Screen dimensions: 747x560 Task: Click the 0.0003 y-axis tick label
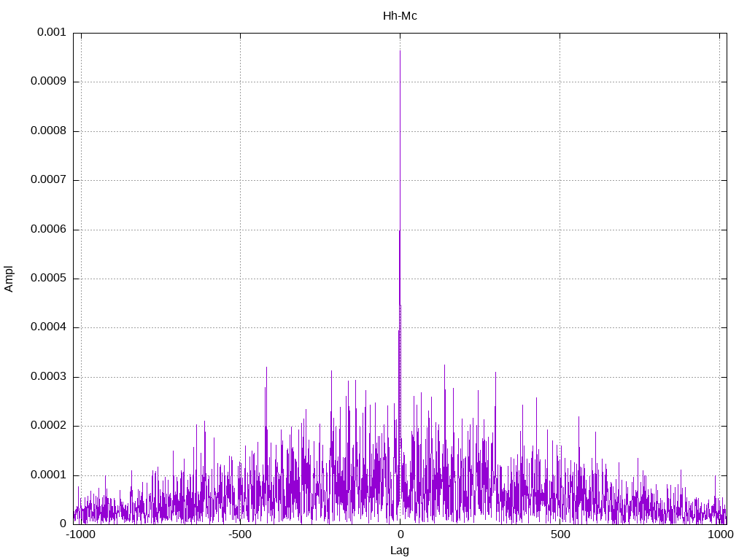point(48,377)
